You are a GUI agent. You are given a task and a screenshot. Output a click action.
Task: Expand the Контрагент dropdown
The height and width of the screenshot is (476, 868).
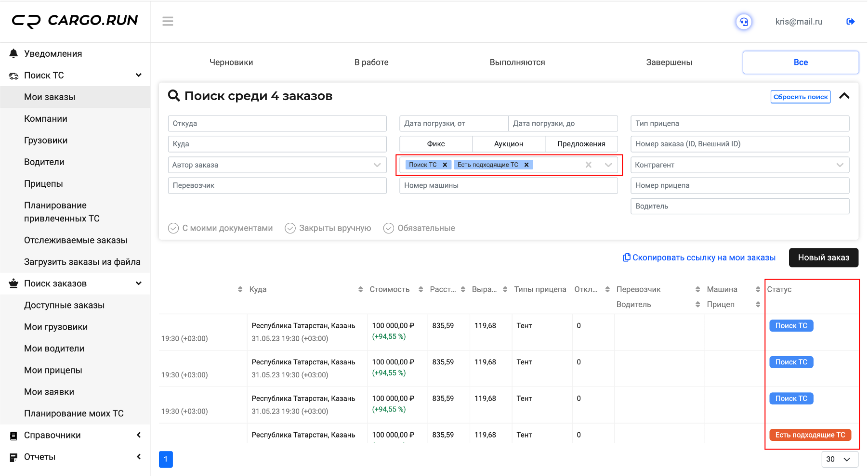click(739, 165)
